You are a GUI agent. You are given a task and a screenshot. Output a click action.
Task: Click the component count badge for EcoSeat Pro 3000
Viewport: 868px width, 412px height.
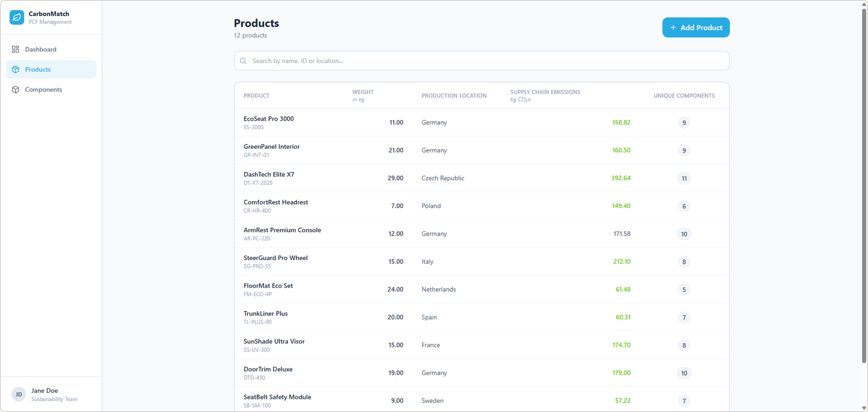[684, 123]
